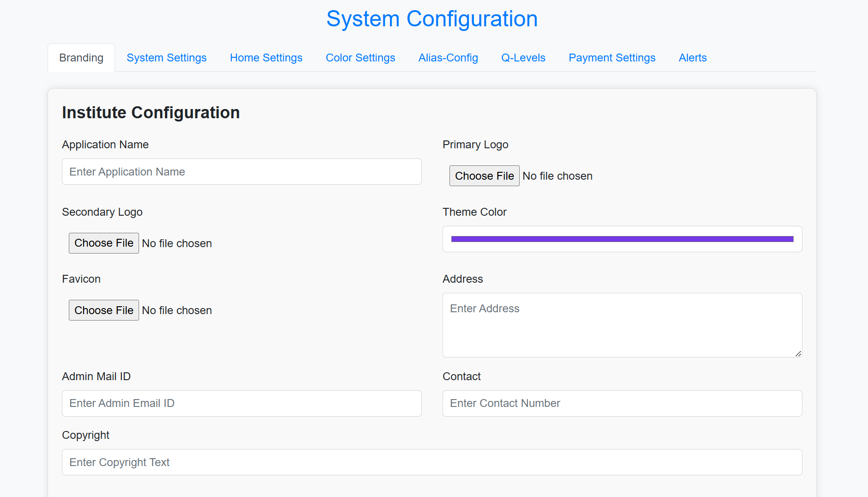
Task: Switch to the Color Settings tab
Action: (360, 58)
